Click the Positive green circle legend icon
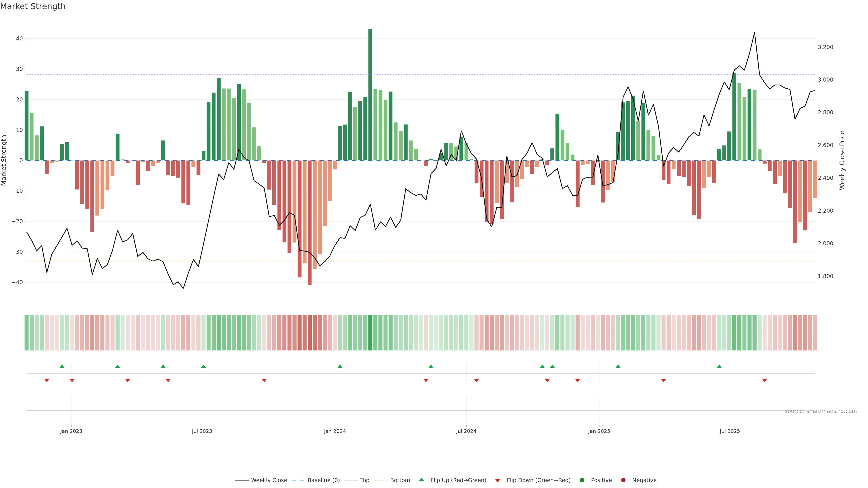Image resolution: width=868 pixels, height=488 pixels. pos(582,480)
